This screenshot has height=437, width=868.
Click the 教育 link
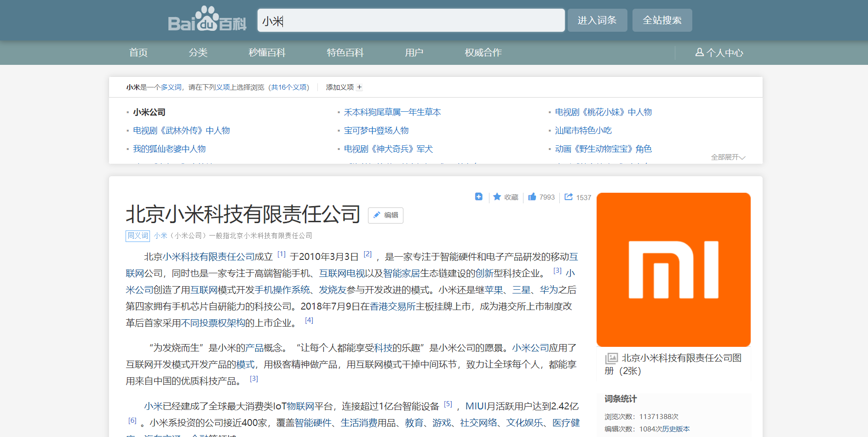click(x=414, y=423)
